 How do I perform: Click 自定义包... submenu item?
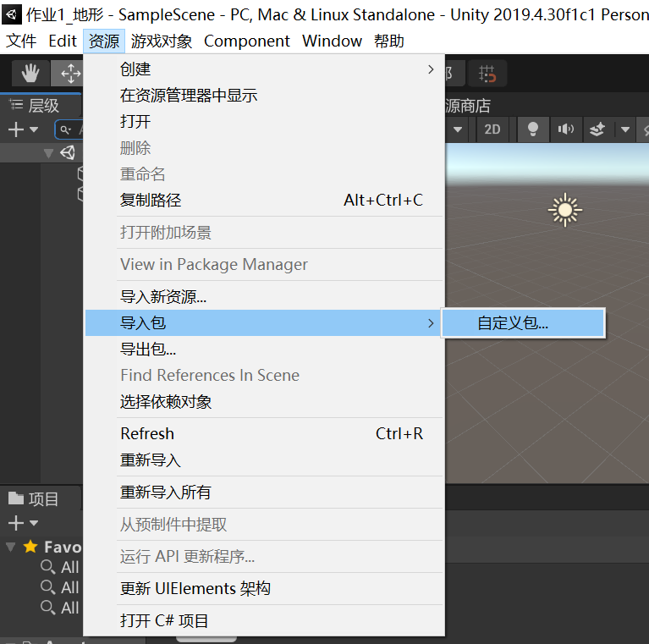click(x=523, y=322)
